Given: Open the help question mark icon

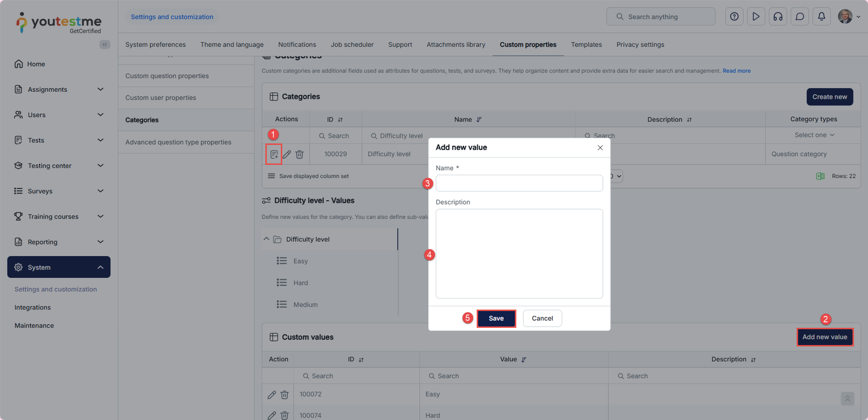Looking at the screenshot, I should (734, 17).
